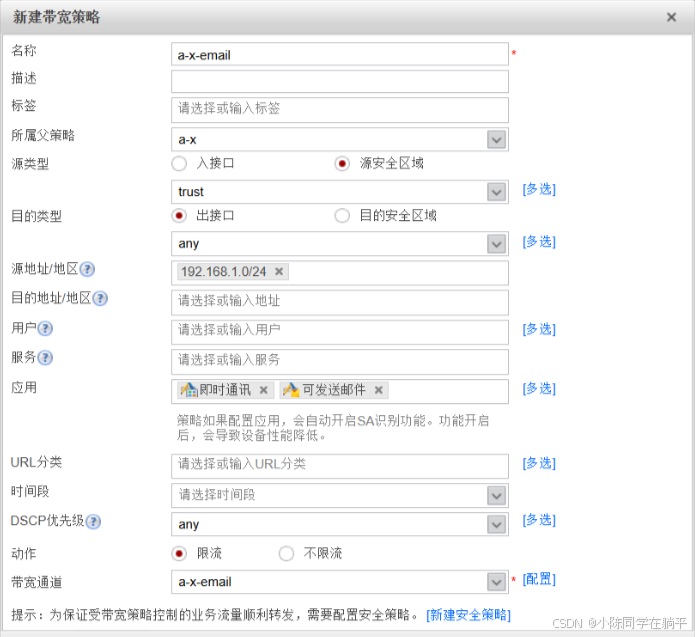
Task: Click 多选 next to DSCP优先级
Action: (x=539, y=520)
